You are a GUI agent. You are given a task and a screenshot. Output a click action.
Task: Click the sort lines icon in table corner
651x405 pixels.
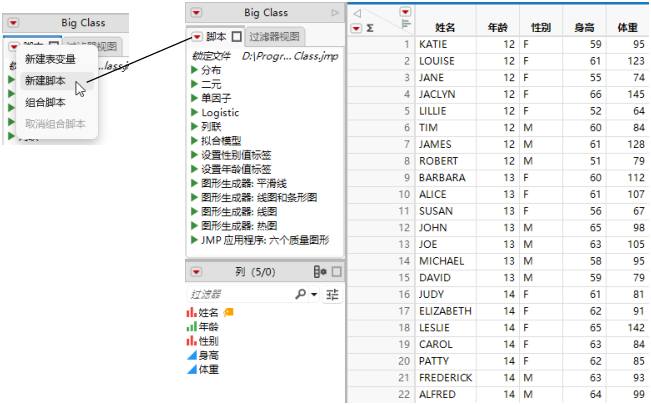(x=406, y=24)
